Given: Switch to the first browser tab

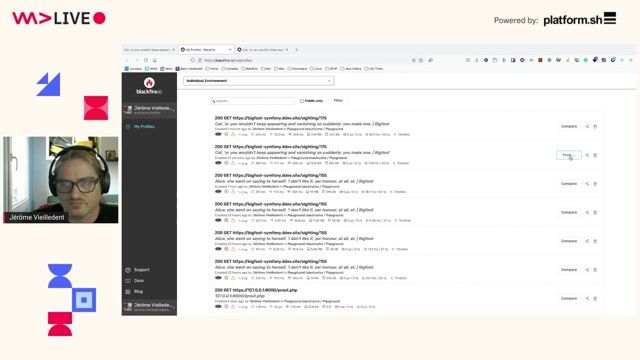Looking at the screenshot, I should click(150, 50).
